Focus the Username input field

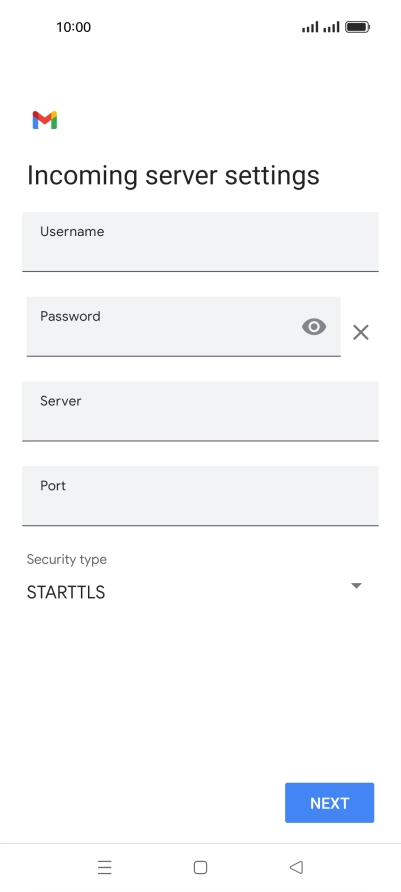(200, 242)
